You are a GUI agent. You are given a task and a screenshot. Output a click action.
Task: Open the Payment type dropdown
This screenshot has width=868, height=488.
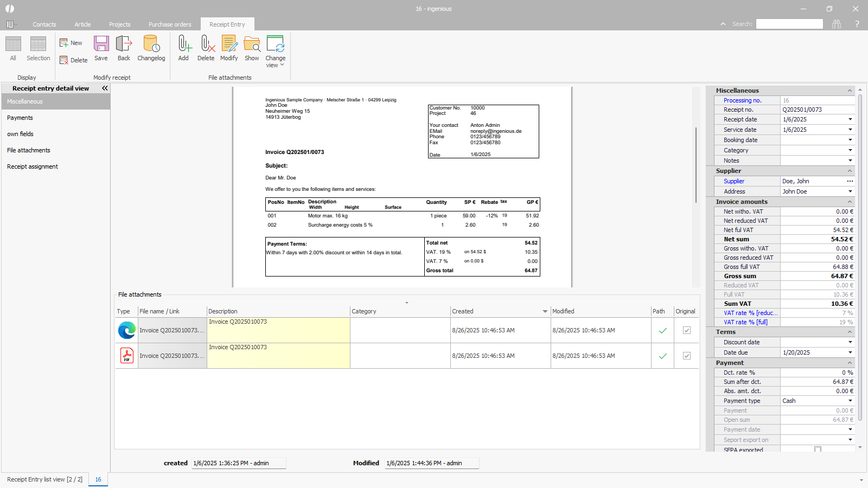[850, 401]
